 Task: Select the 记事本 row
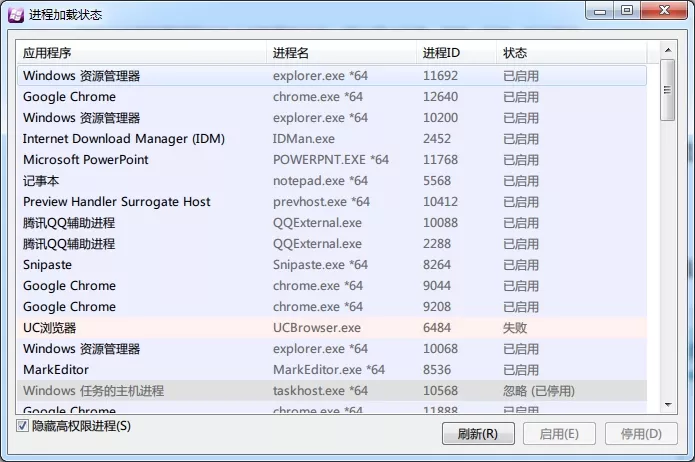pos(332,181)
